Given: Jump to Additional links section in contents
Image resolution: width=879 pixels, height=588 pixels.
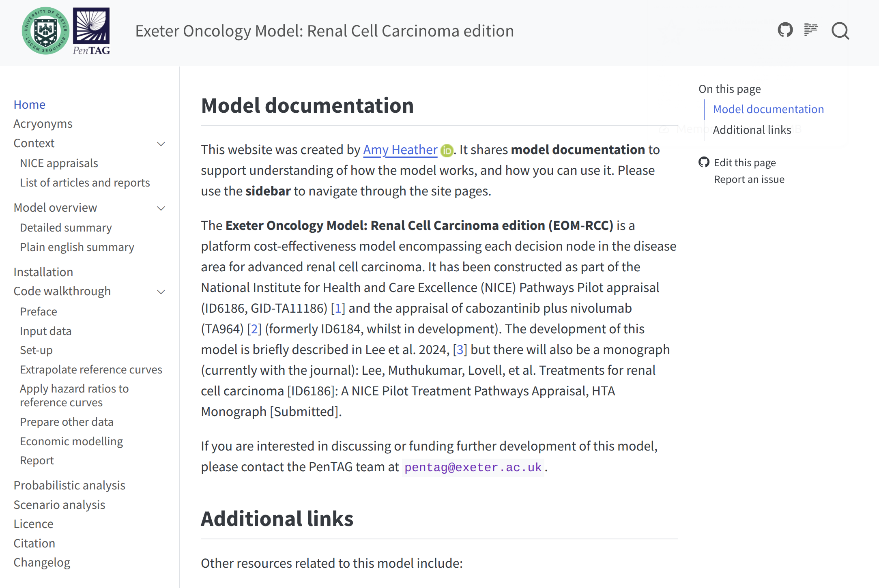Looking at the screenshot, I should click(752, 130).
